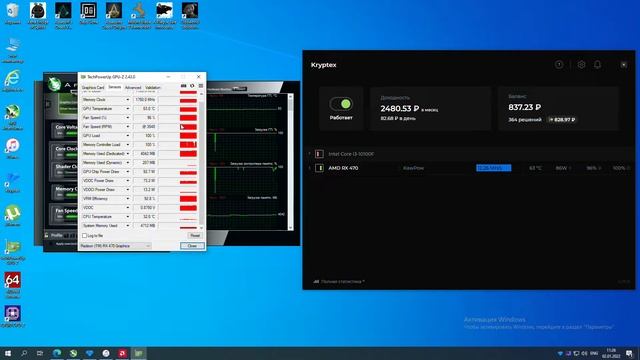Enable Log to file checkbox

pyautogui.click(x=84, y=236)
